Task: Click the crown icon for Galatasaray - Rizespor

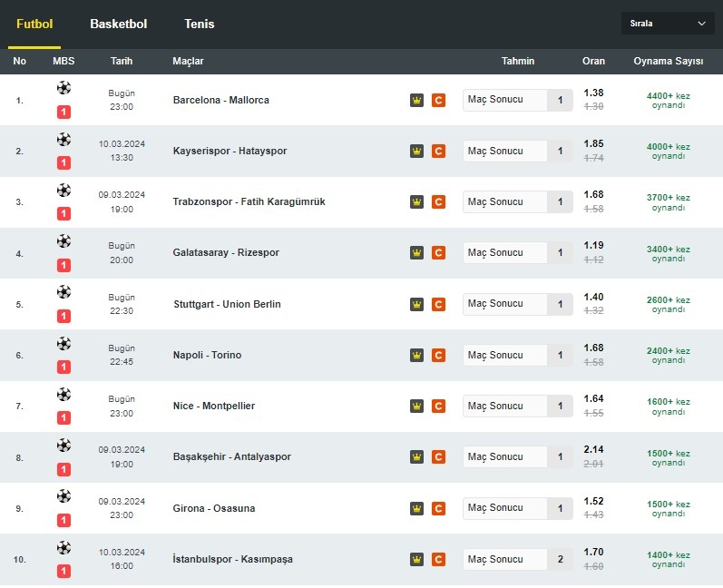Action: click(416, 253)
